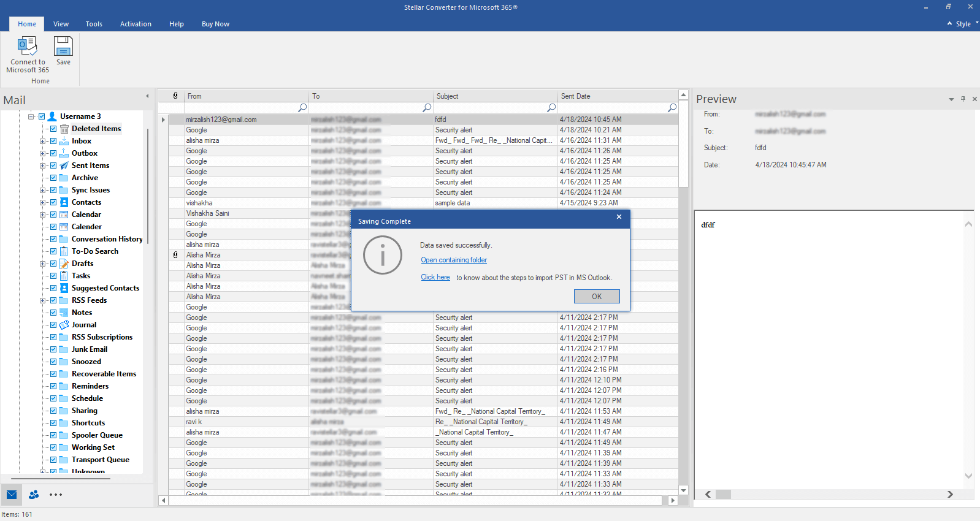Image resolution: width=980 pixels, height=521 pixels.
Task: Click the email list vertical scrollbar thumb
Action: [x=683, y=143]
